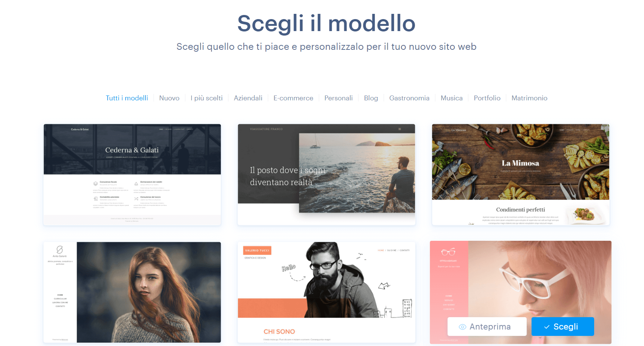Show Matrimonio templates
The height and width of the screenshot is (346, 644).
(x=529, y=98)
